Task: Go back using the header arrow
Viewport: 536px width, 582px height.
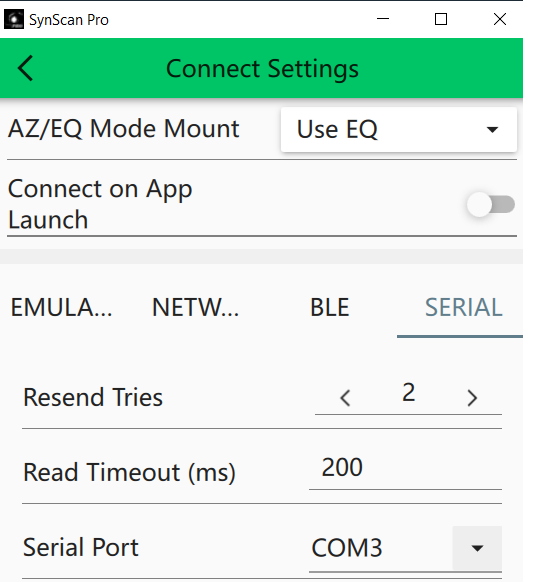Action: [25, 68]
